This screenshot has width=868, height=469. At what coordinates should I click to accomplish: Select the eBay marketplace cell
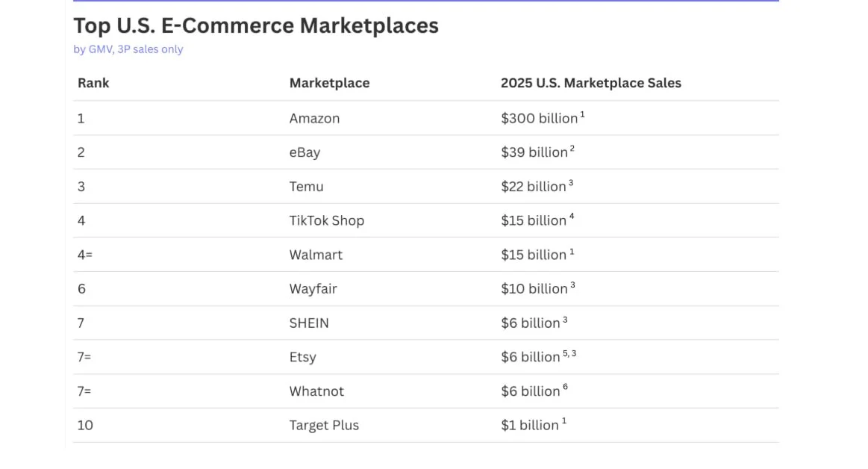pyautogui.click(x=305, y=152)
